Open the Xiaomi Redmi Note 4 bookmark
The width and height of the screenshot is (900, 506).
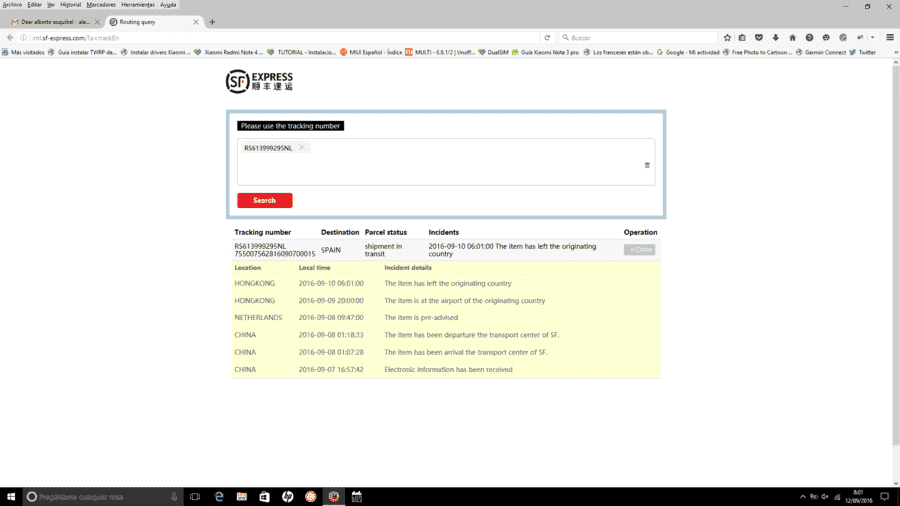coord(228,52)
